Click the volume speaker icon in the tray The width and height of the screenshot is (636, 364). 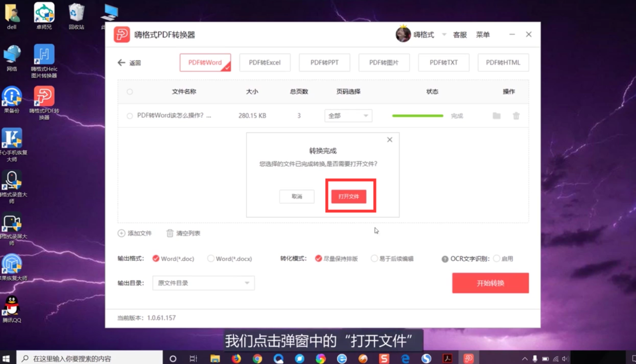[565, 359]
